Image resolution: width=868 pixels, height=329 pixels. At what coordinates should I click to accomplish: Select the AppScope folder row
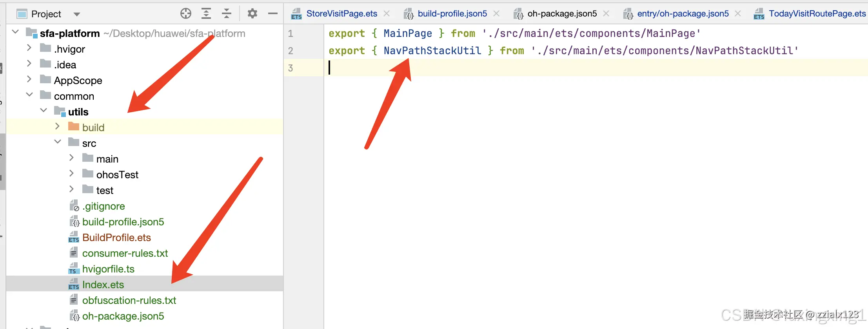point(144,80)
